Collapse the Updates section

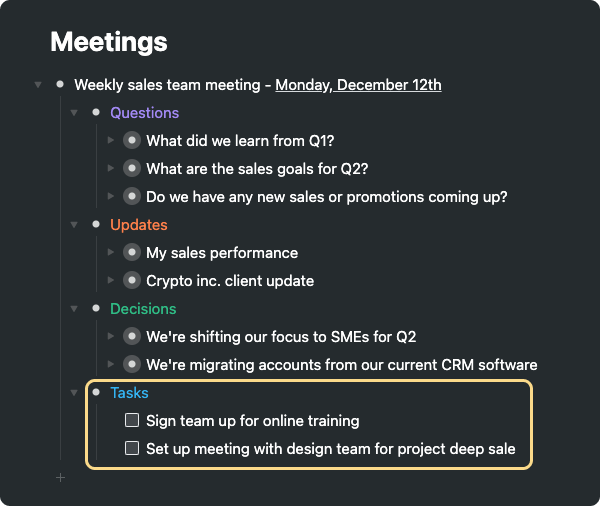(x=74, y=225)
